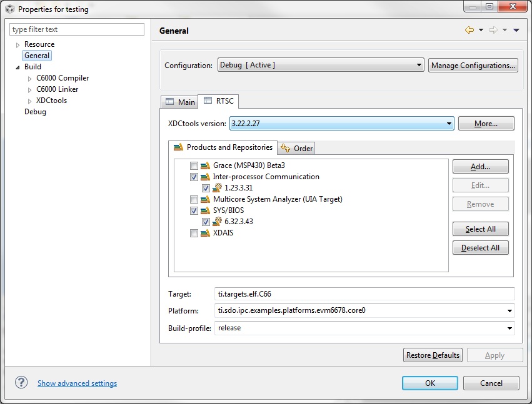
Task: Select Products and Repositories tab
Action: pos(223,147)
